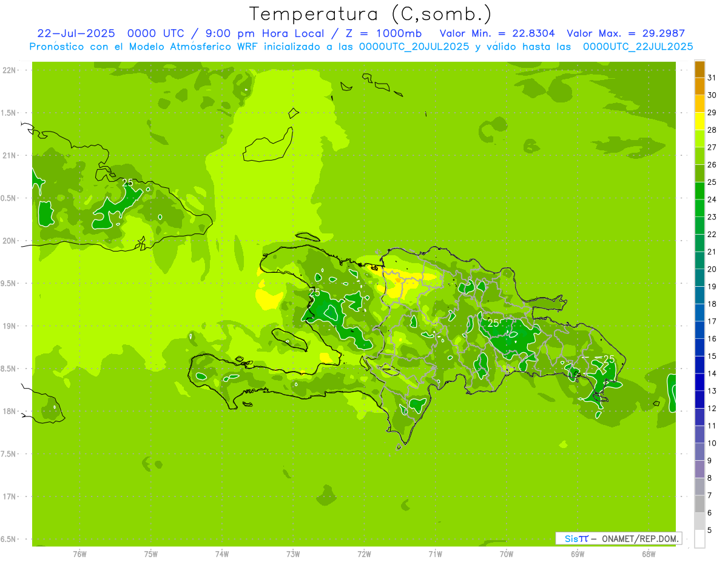728x562 pixels.
Task: Click the blue legend swatch between 15 and 16
Action: (x=699, y=347)
